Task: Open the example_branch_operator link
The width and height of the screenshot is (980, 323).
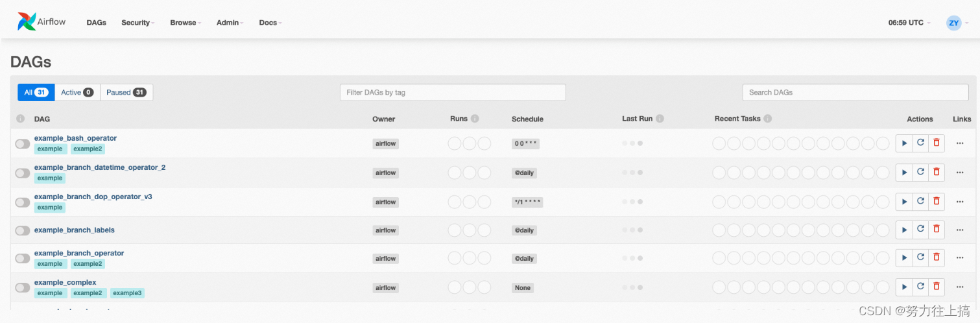Action: tap(79, 253)
